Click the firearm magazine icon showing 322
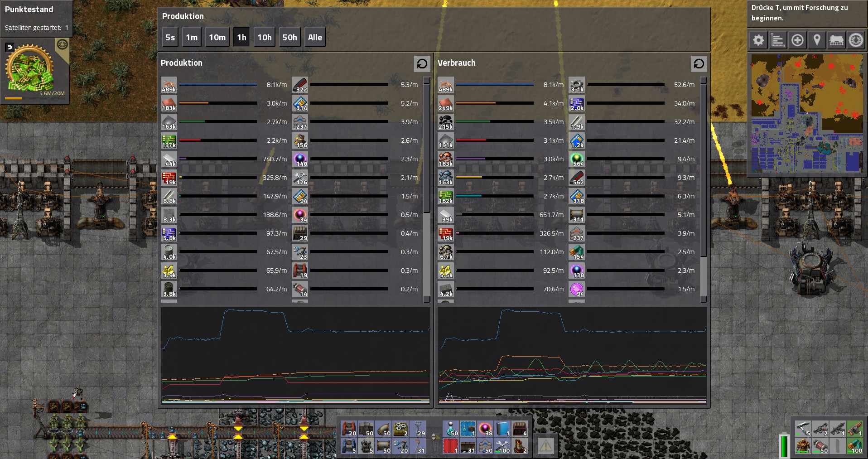Image resolution: width=868 pixels, height=459 pixels. click(x=300, y=85)
